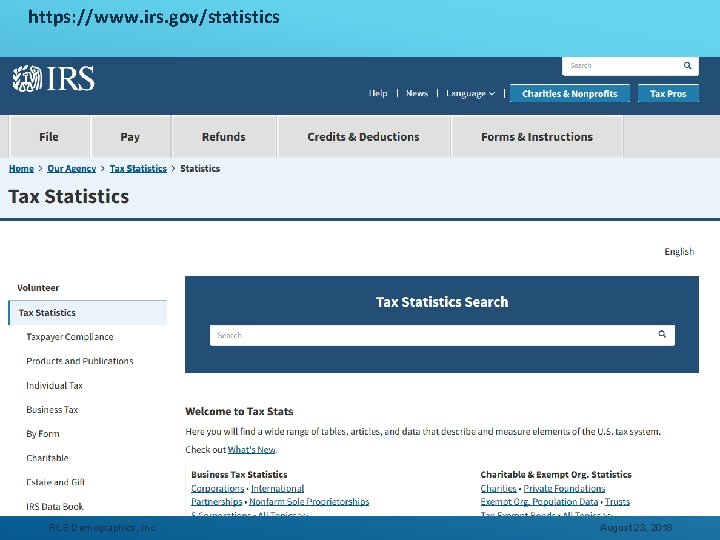This screenshot has width=720, height=540.
Task: Open the Language dropdown
Action: pyautogui.click(x=471, y=93)
